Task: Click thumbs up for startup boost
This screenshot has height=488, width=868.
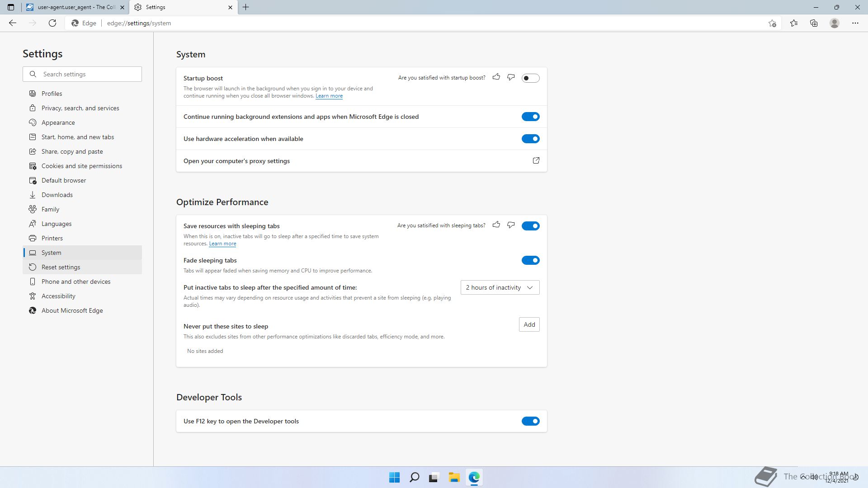Action: pos(496,77)
